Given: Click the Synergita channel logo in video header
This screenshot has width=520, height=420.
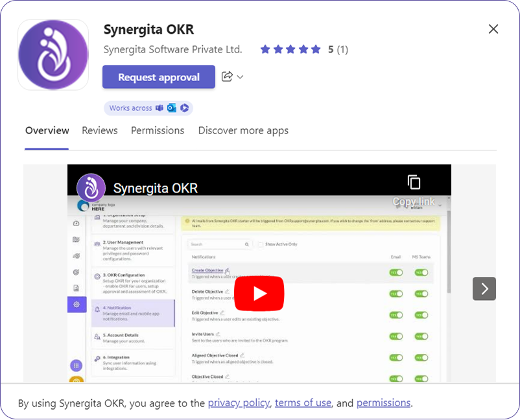Looking at the screenshot, I should point(91,188).
